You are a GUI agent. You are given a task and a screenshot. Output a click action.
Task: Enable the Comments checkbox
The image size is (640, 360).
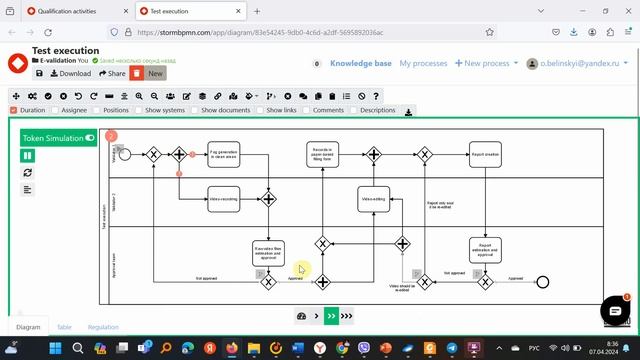(x=307, y=110)
